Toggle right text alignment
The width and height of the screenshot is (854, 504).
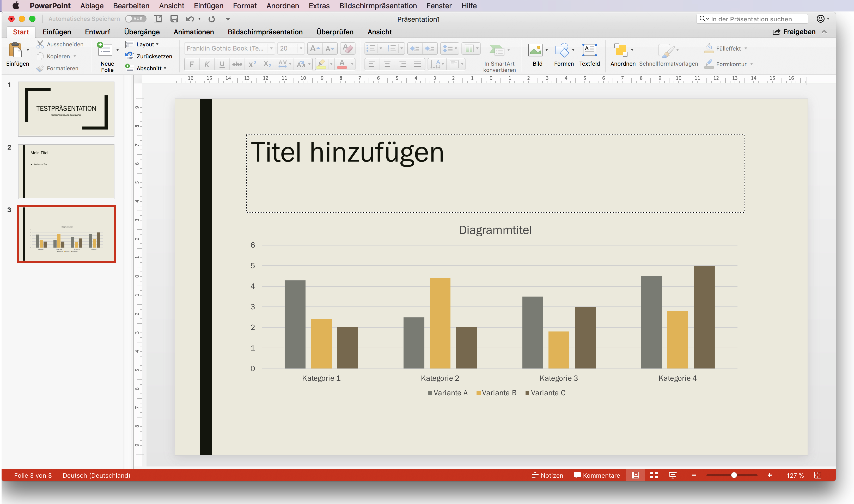coord(402,64)
